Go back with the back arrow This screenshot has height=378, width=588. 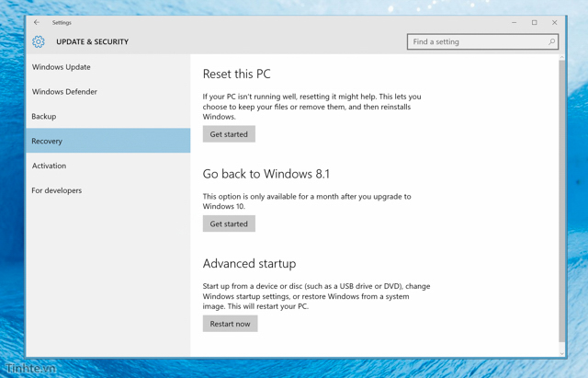[x=37, y=22]
